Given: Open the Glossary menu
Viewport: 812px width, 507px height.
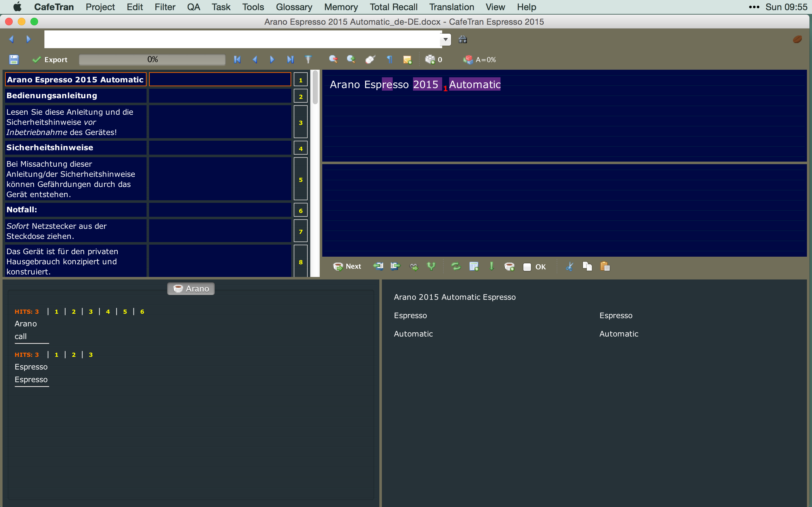Looking at the screenshot, I should point(294,7).
